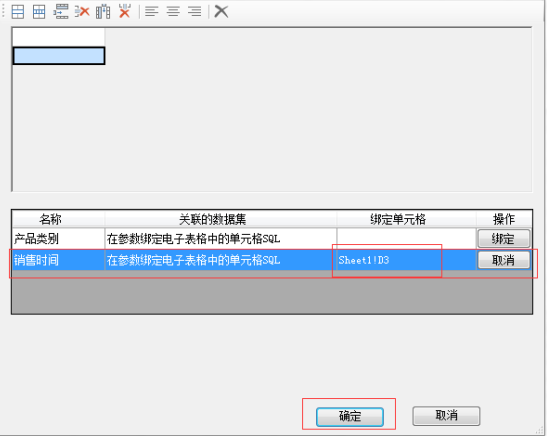Viewport: 547px width, 436px height.
Task: Click 取消 button in 销售时间 row
Action: click(x=504, y=260)
